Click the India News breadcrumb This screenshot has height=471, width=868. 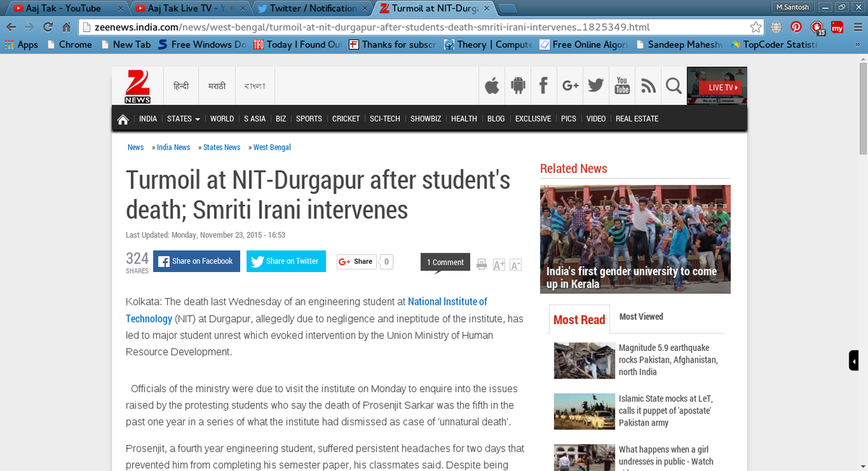tap(173, 147)
